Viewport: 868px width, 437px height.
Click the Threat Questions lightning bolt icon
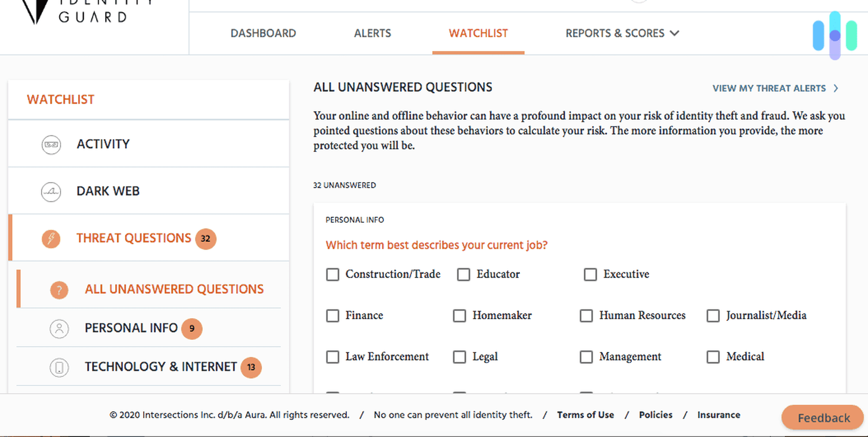point(51,238)
